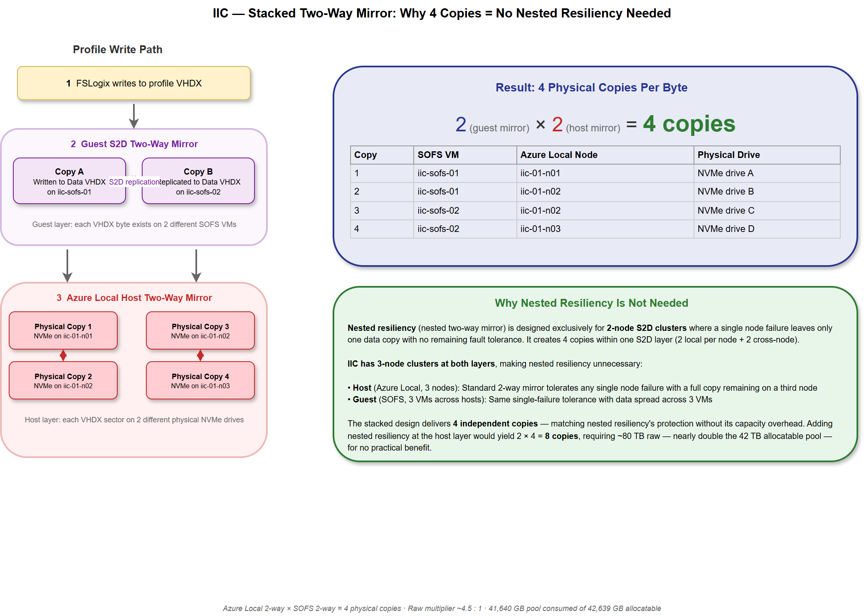Click the Result: 4 Physical Copies Per Byte title
This screenshot has height=616, width=864.
pyautogui.click(x=591, y=88)
